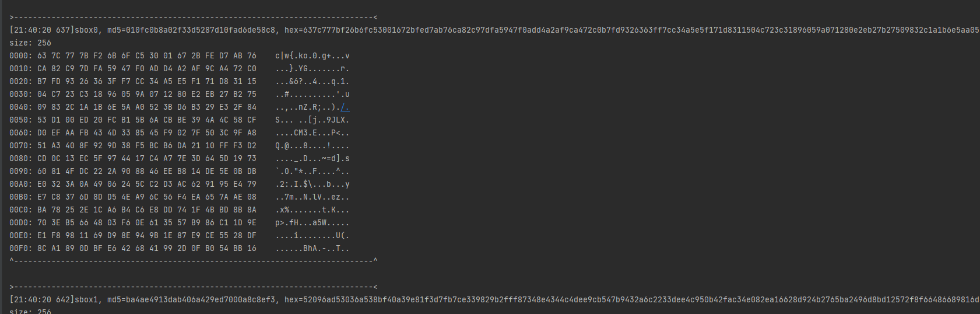Click the dashed separator ending with caret

tap(194, 261)
